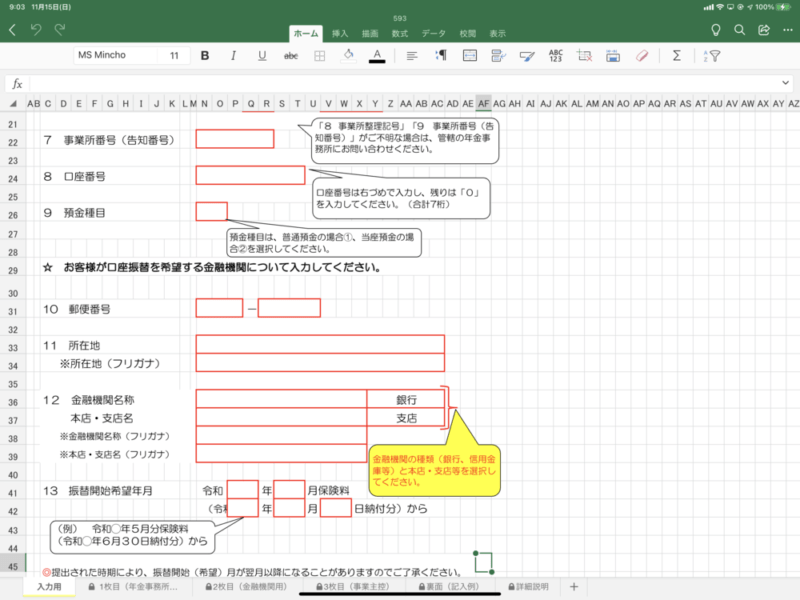
Task: Click 日納付分 day input box
Action: point(336,508)
